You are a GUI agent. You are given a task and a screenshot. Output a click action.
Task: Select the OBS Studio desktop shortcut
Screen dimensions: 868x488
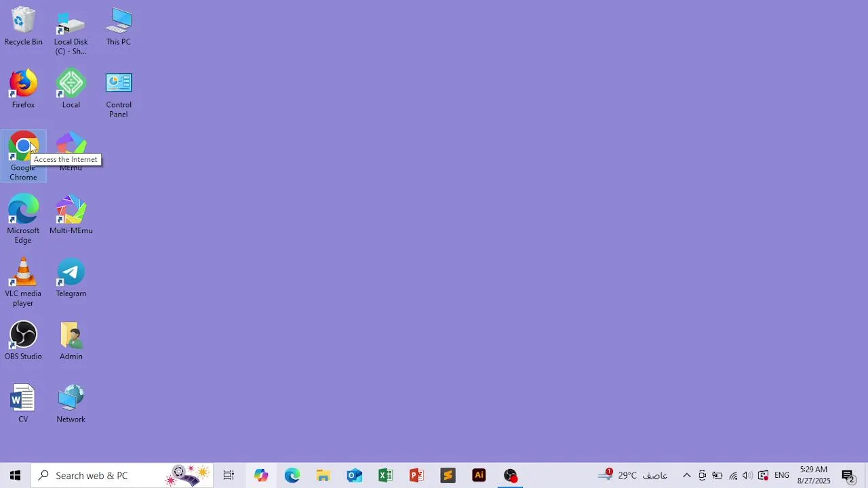23,340
